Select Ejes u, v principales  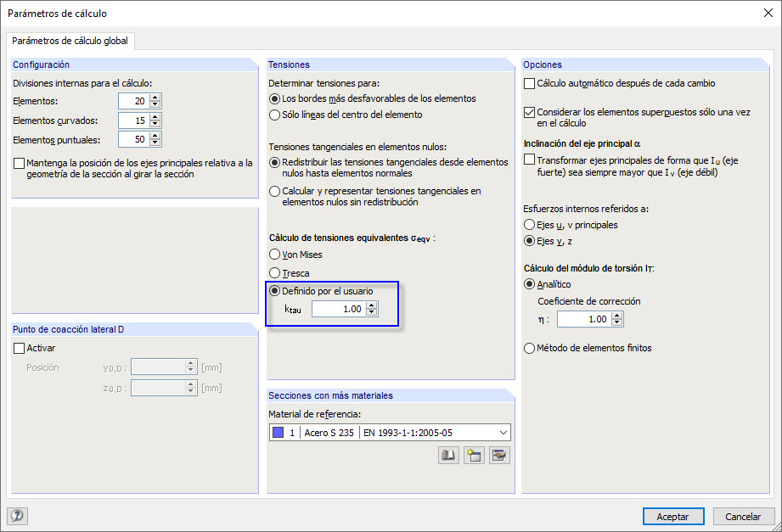click(529, 225)
